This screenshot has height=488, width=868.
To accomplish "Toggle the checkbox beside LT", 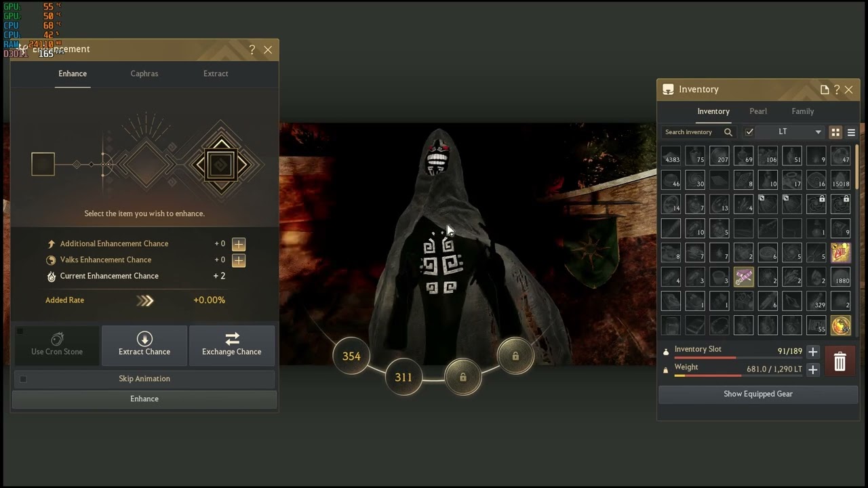I will point(749,132).
